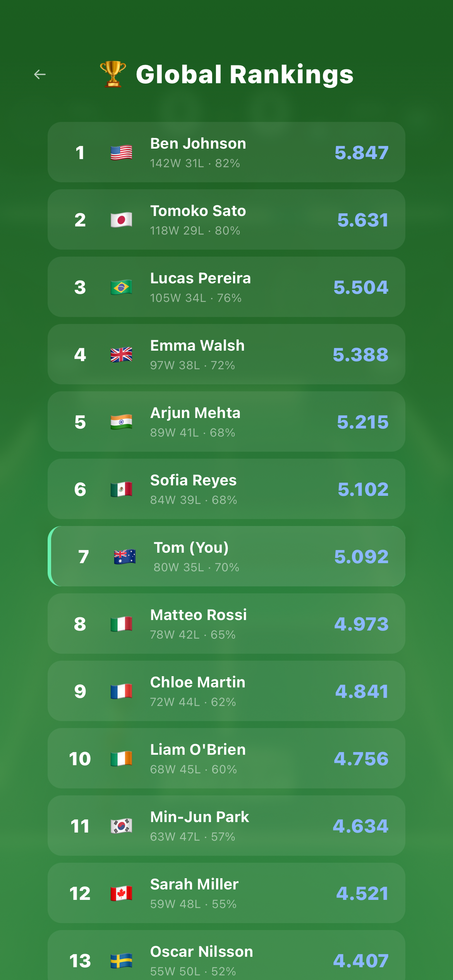The height and width of the screenshot is (980, 453).
Task: Click the USA flag next to Ben Johnson
Action: point(121,152)
